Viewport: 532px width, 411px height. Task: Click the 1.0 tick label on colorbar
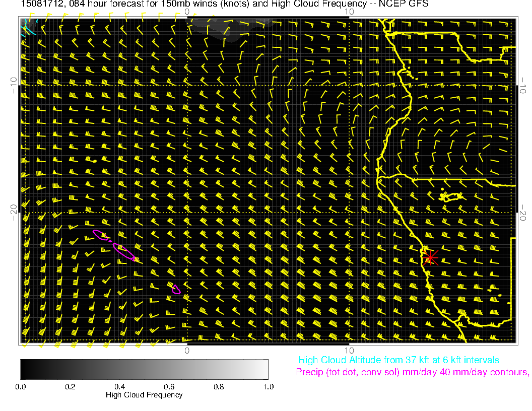(x=268, y=387)
